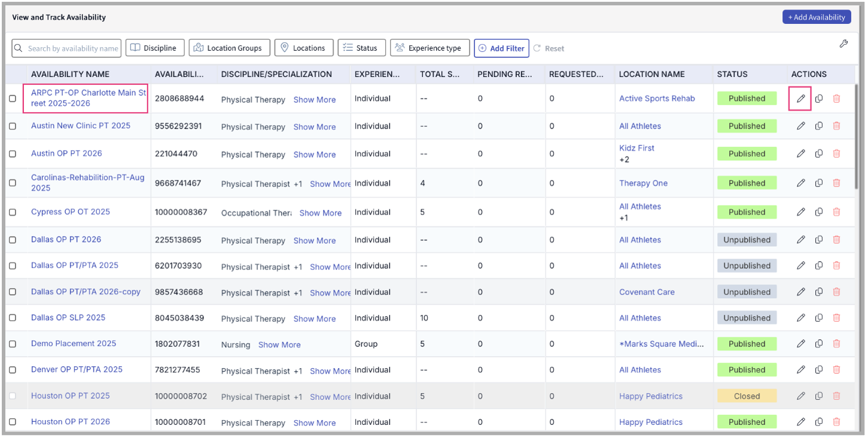This screenshot has width=868, height=438.
Task: Duplicate the Austin New Clinic PT 2025 availability
Action: tap(818, 126)
